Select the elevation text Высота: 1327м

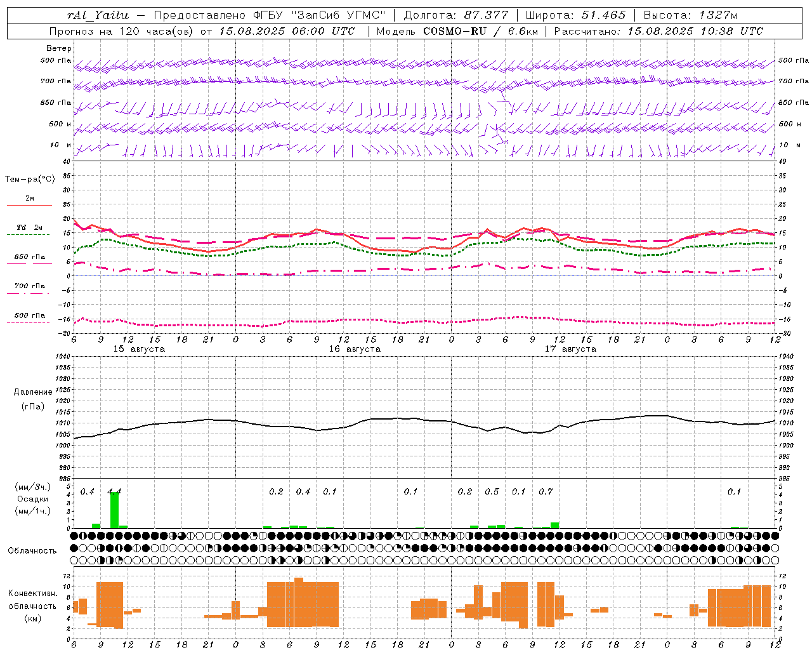(x=690, y=15)
